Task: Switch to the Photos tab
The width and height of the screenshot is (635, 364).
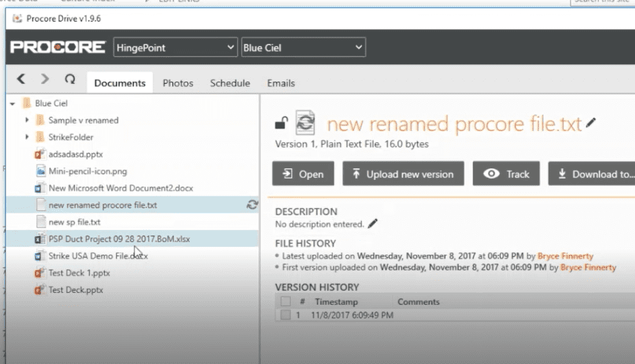Action: 178,83
